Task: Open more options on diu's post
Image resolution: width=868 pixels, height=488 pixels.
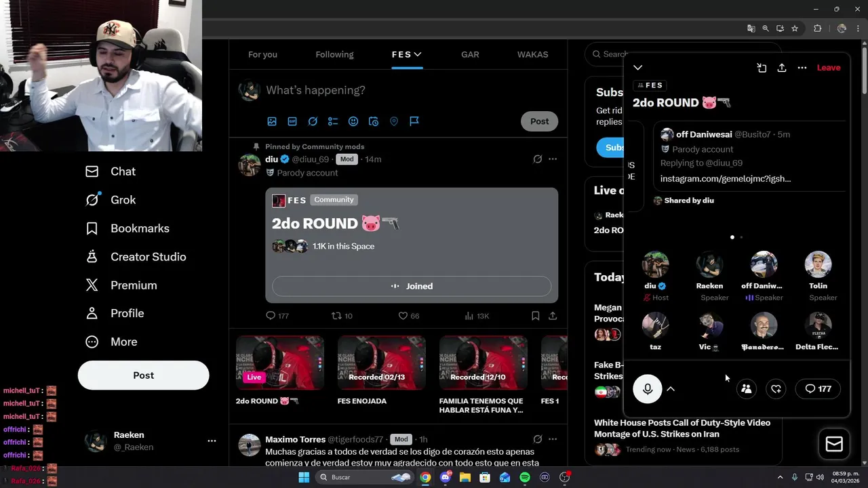Action: pyautogui.click(x=553, y=159)
